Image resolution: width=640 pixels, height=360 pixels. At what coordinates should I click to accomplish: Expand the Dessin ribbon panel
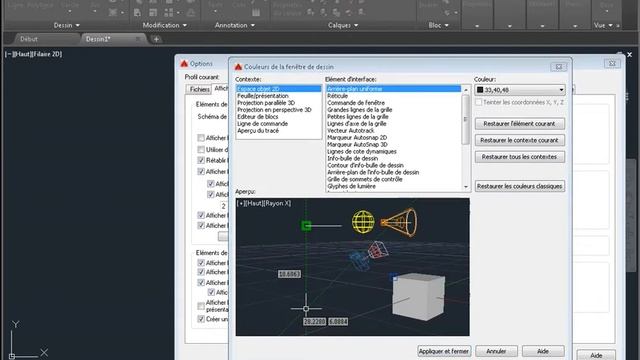click(67, 25)
